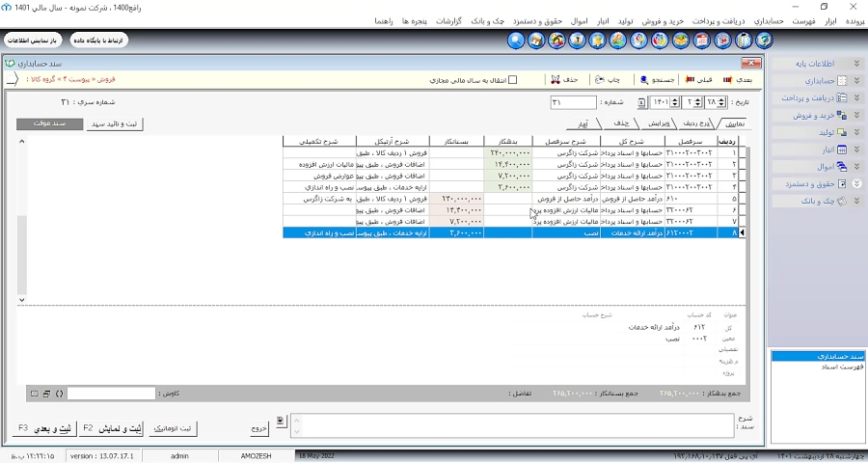
Task: Expand خرید و فروش sidebar section chevron
Action: (856, 115)
